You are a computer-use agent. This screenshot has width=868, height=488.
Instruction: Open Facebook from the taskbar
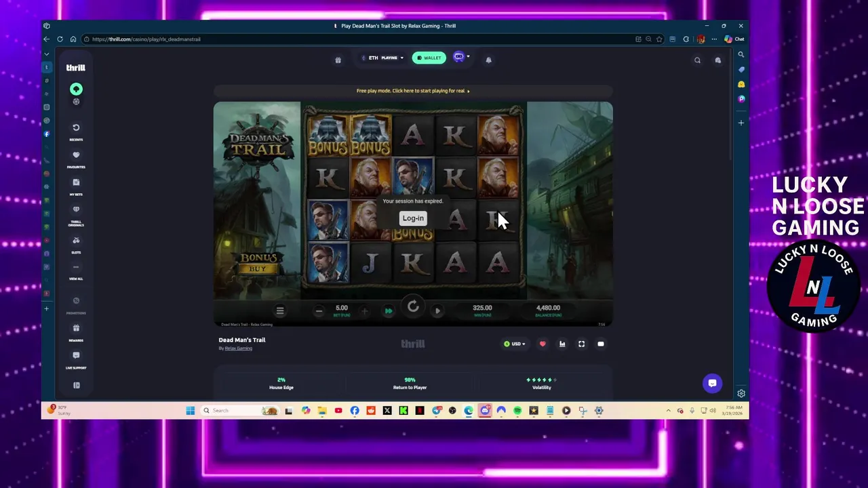(x=355, y=410)
